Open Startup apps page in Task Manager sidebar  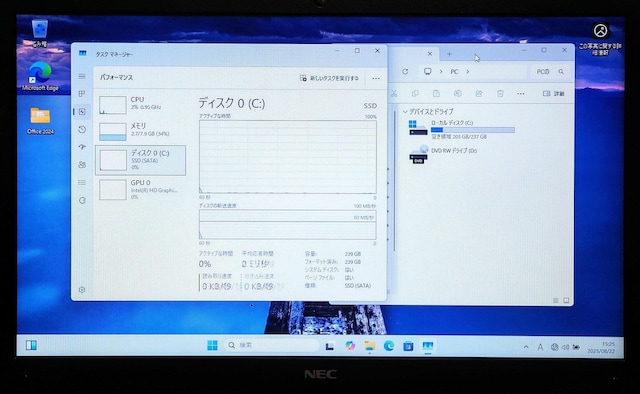82,147
